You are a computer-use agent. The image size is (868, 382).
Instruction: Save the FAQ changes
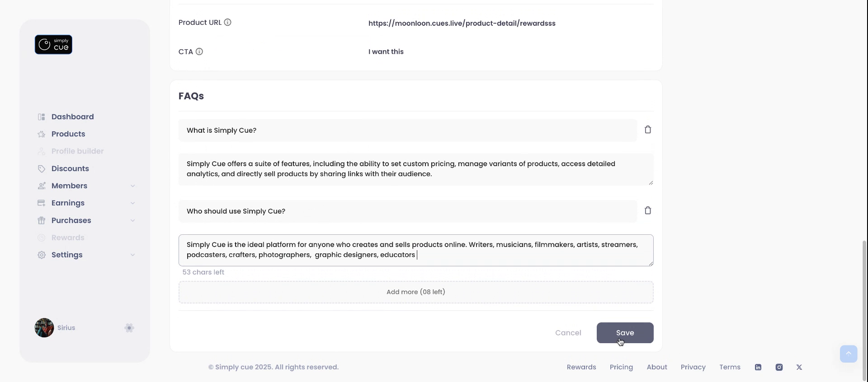(625, 333)
